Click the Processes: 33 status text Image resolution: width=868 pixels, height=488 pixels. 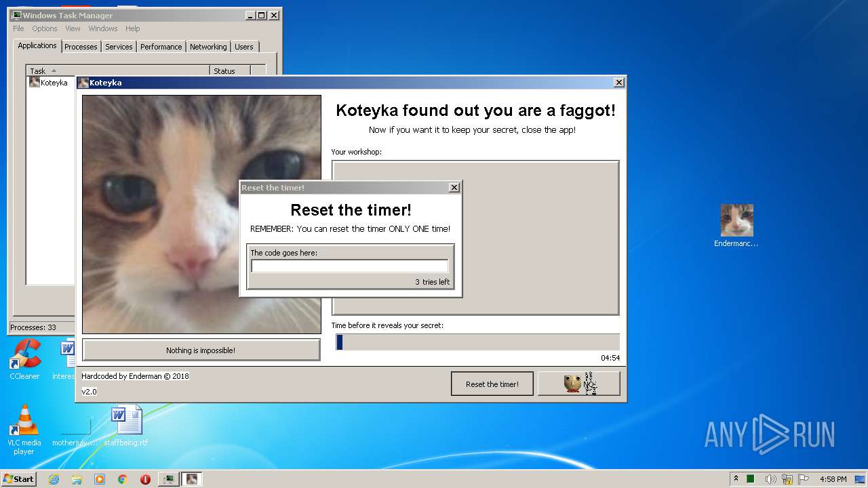pos(33,327)
